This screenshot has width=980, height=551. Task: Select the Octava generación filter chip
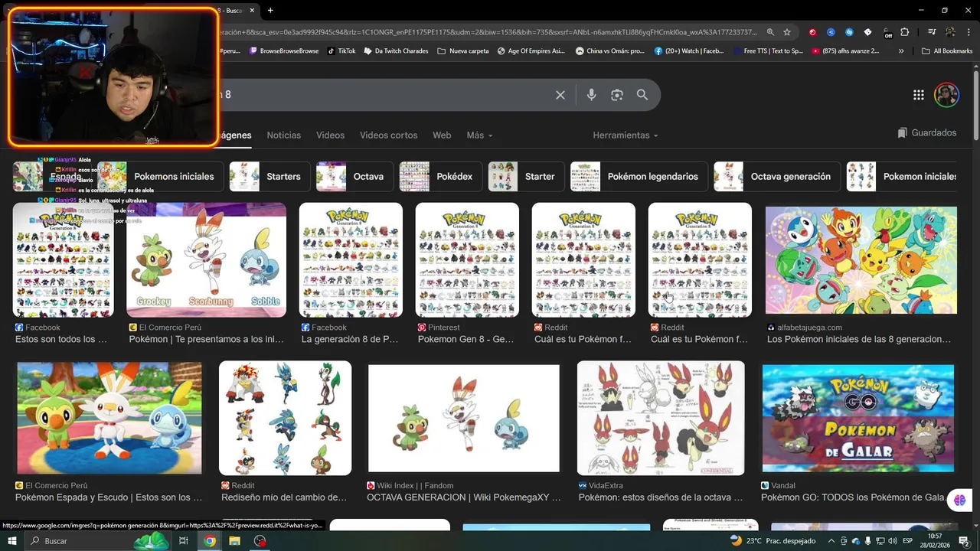[777, 177]
